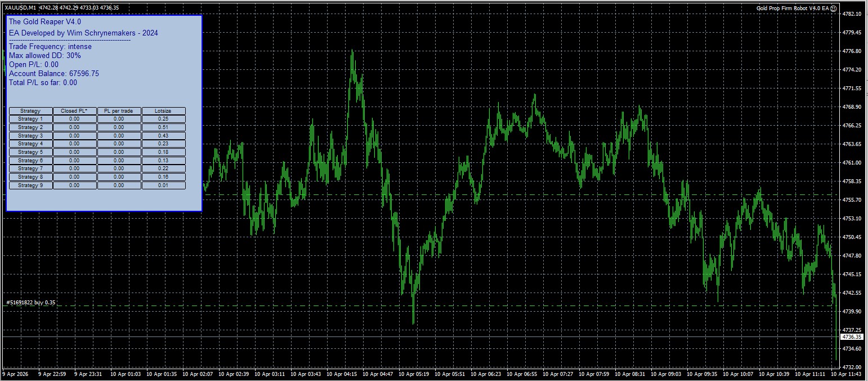The height and width of the screenshot is (381, 868).
Task: Click the Lotsize column header
Action: point(163,111)
